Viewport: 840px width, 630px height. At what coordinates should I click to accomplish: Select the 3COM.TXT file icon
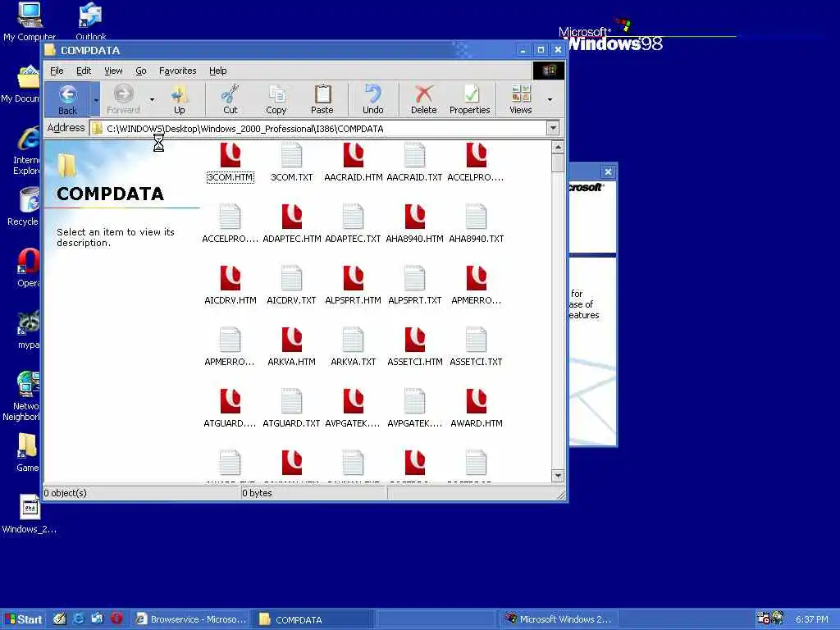click(291, 155)
